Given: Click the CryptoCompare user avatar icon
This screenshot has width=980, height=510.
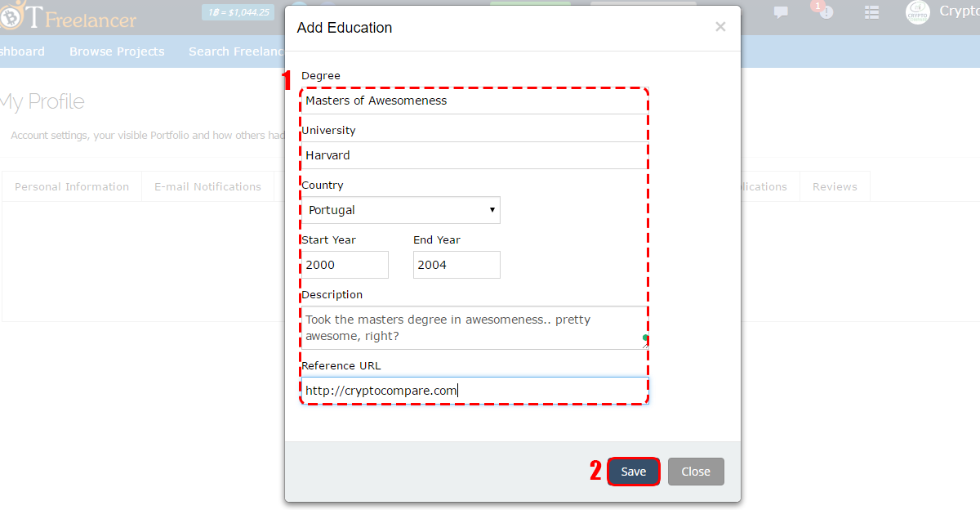Looking at the screenshot, I should [918, 12].
